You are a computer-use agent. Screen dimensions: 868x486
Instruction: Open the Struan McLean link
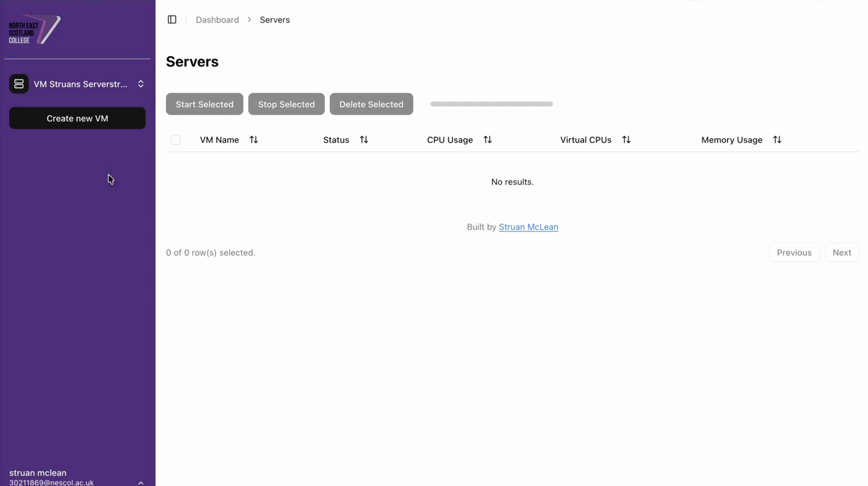pyautogui.click(x=528, y=227)
